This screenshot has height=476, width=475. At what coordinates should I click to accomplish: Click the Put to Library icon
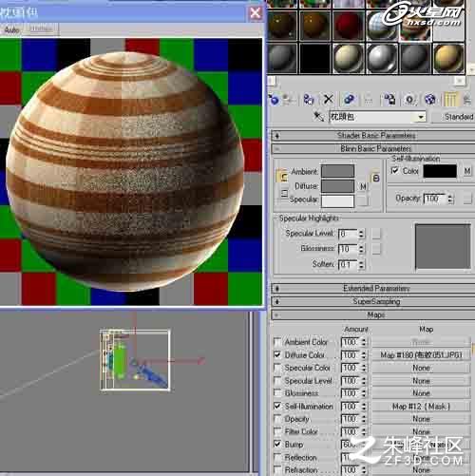(x=389, y=100)
